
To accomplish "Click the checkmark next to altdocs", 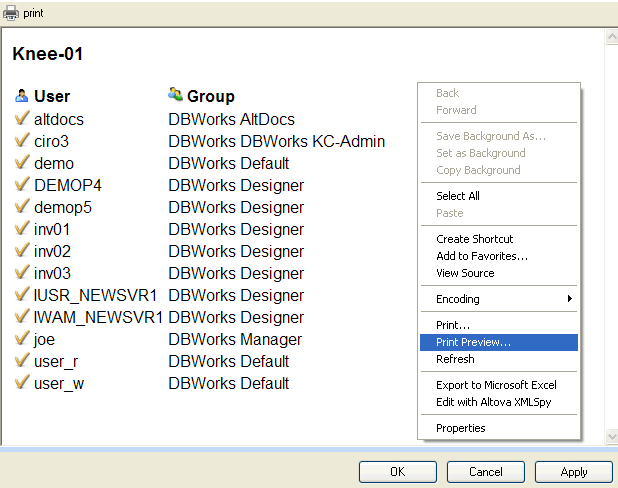I will [22, 118].
